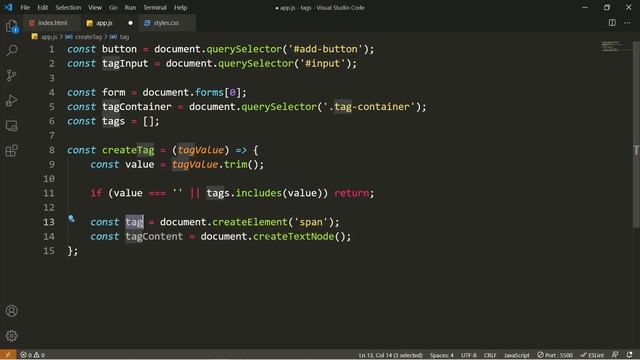Open the Source Control view
This screenshot has width=640, height=360.
coord(11,76)
